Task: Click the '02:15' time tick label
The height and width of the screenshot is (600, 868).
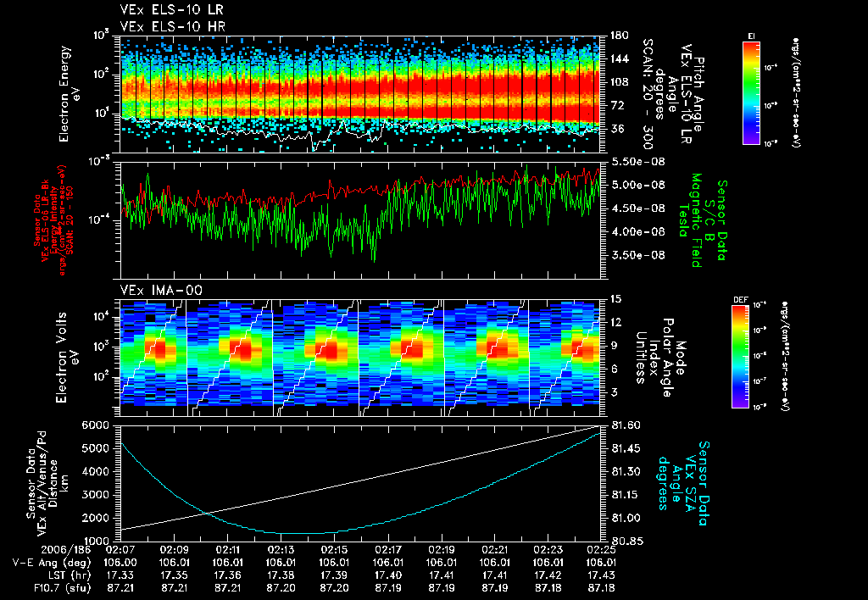Action: (334, 550)
